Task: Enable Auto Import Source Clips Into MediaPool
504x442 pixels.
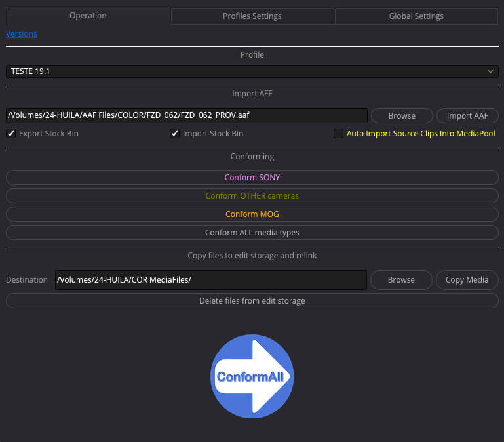Action: click(x=338, y=134)
